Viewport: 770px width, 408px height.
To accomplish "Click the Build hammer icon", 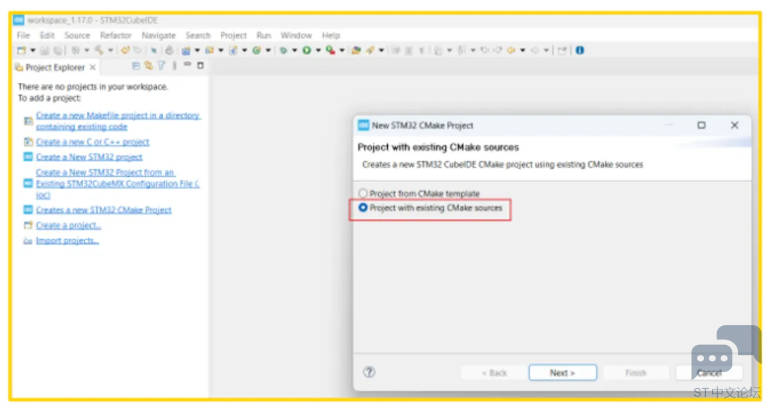I will [x=99, y=50].
